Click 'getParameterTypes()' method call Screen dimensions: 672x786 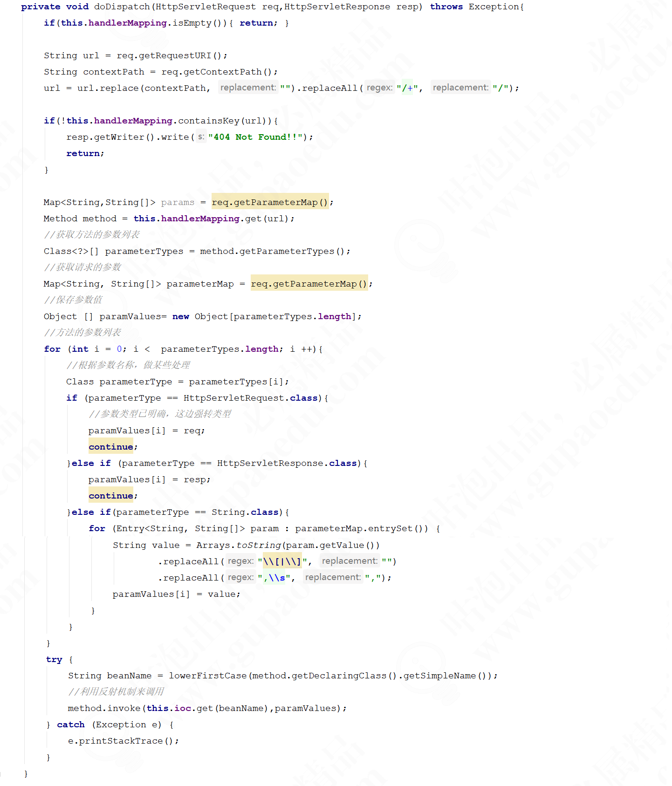click(292, 252)
